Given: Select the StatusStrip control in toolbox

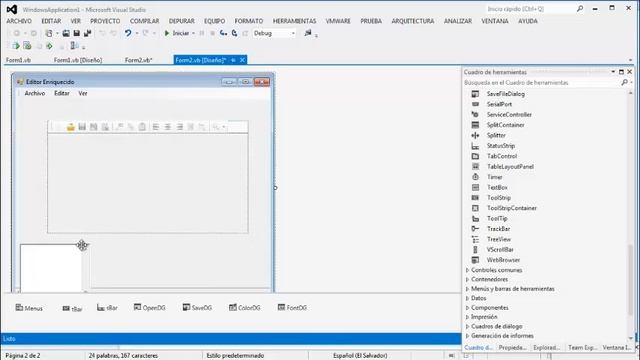Looking at the screenshot, I should 500,146.
